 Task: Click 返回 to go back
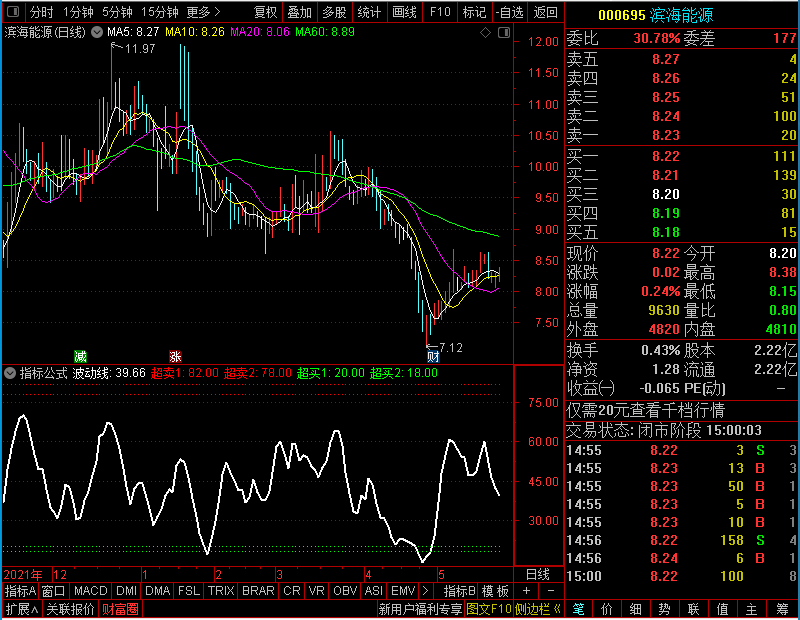[x=545, y=12]
